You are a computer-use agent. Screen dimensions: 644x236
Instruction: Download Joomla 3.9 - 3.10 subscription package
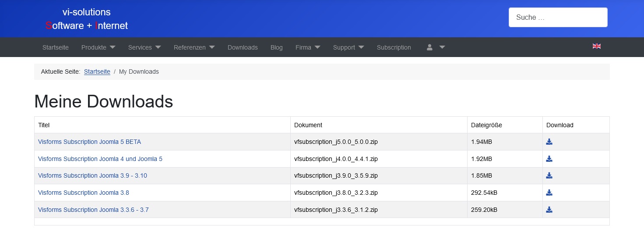pos(549,175)
